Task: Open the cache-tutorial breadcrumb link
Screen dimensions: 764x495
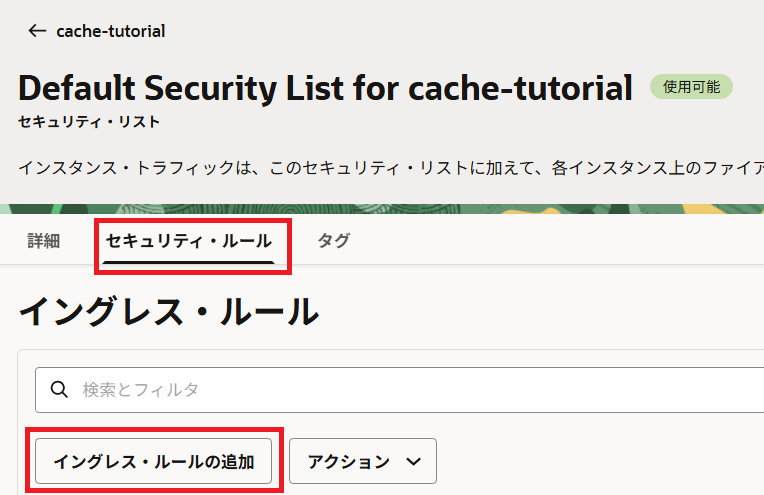Action: click(x=110, y=31)
